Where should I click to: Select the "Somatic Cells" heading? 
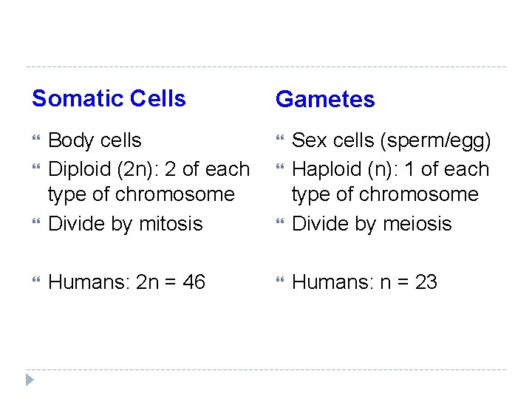tap(109, 98)
